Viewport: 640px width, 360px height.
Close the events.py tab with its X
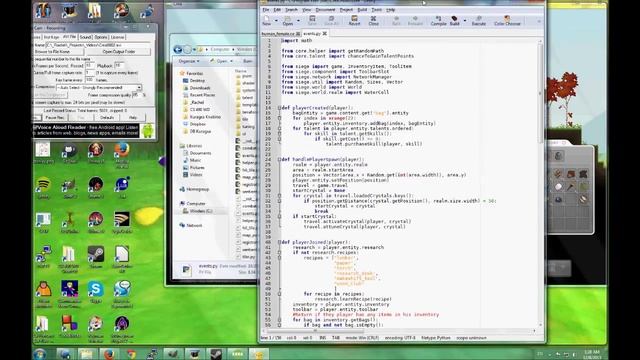pyautogui.click(x=325, y=33)
